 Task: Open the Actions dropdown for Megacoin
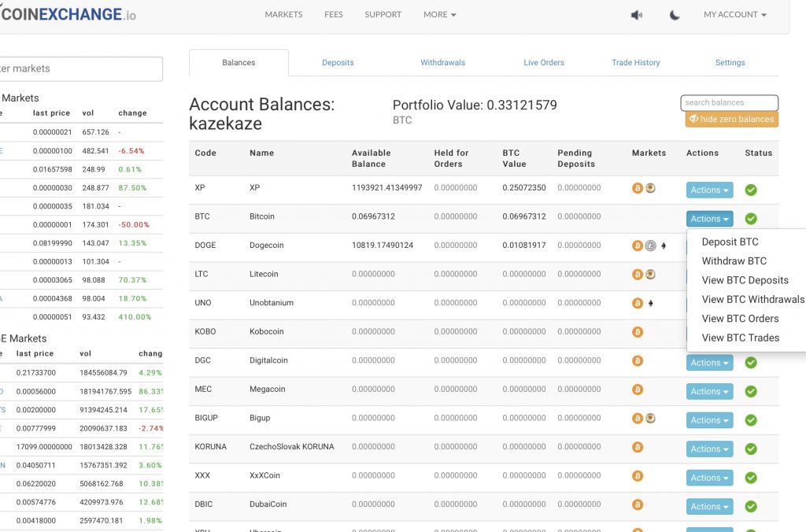click(709, 392)
